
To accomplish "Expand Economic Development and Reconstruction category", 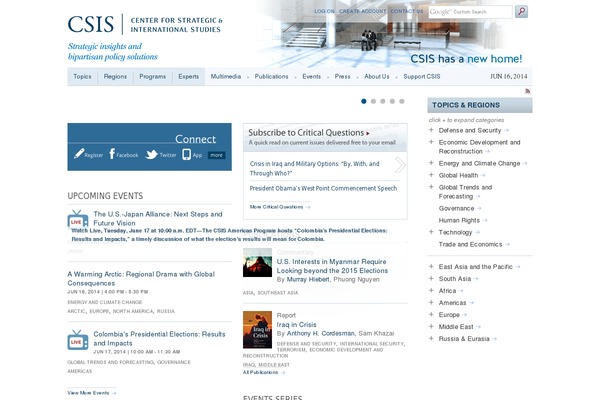I will tap(431, 142).
